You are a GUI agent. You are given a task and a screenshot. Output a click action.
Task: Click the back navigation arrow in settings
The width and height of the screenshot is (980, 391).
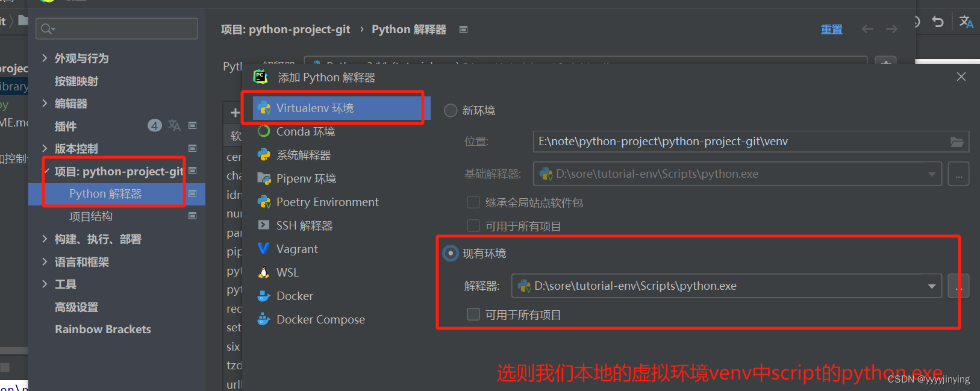click(x=867, y=29)
